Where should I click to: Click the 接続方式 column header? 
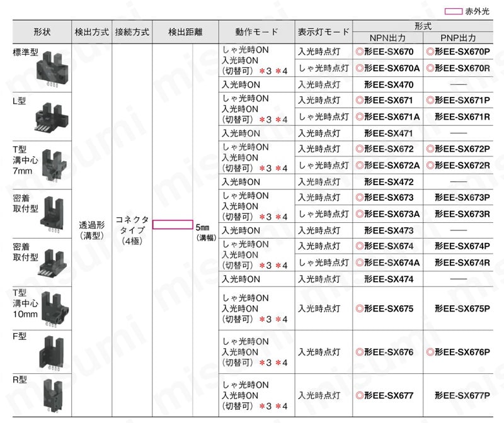[x=132, y=32]
